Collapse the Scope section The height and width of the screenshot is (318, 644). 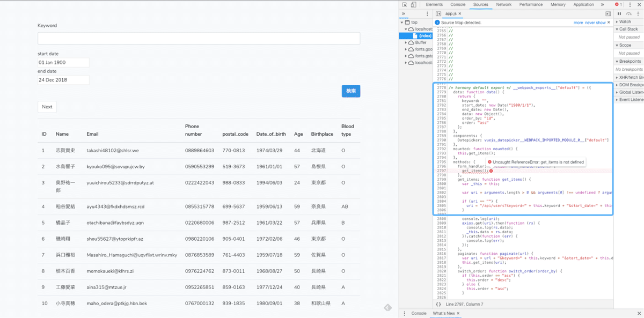click(x=629, y=45)
